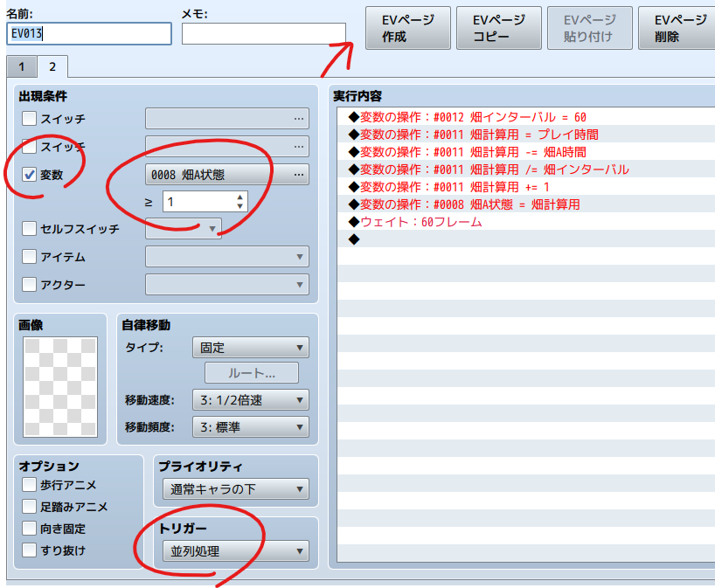The height and width of the screenshot is (588, 715).
Task: Toggle the すり抜け option checkbox
Action: (x=29, y=550)
